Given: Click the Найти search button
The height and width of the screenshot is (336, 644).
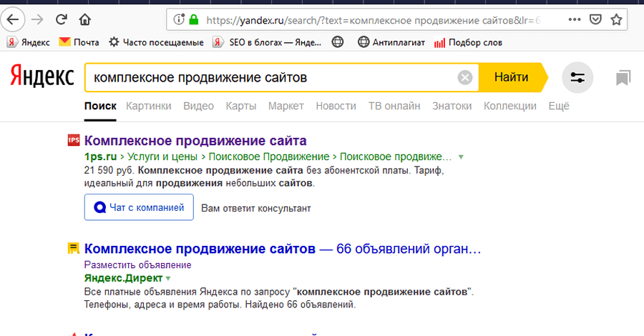Looking at the screenshot, I should [512, 77].
